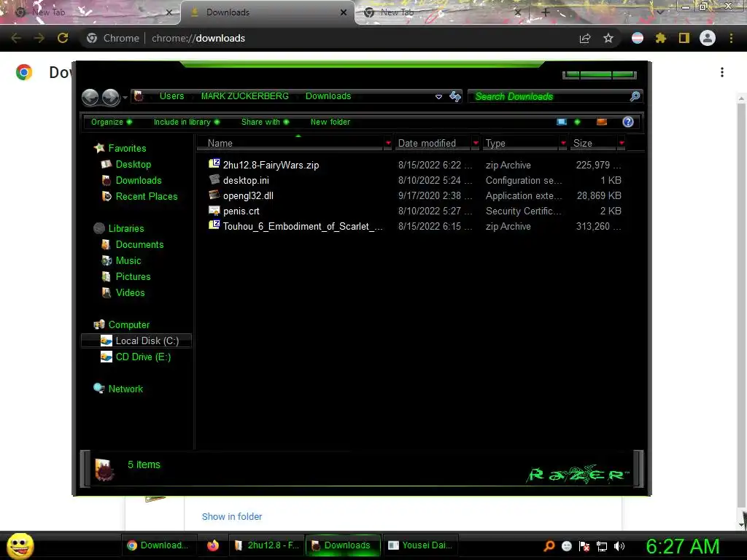Click the Chrome address bar URL
The width and height of the screenshot is (747, 560).
pyautogui.click(x=198, y=38)
